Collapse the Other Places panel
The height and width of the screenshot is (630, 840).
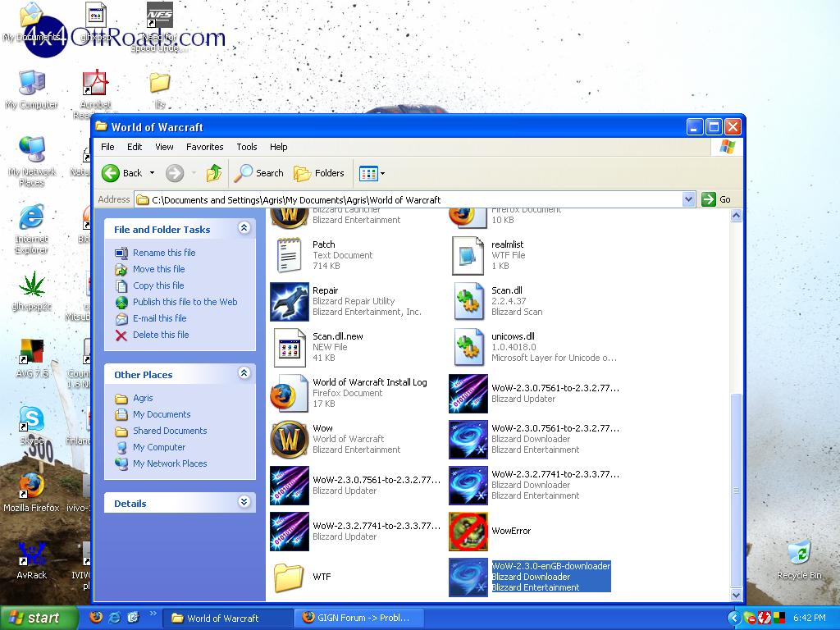tap(244, 374)
